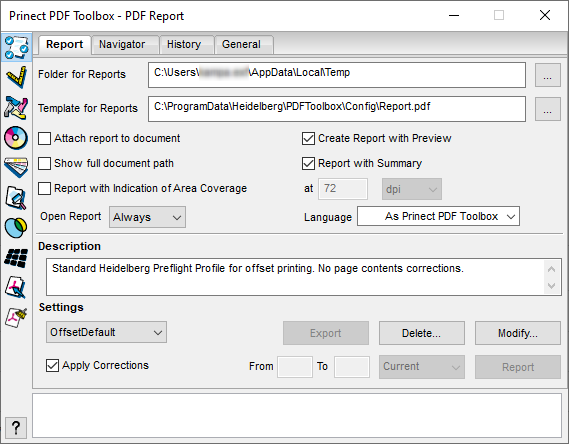Click the overlapping circles overprint icon
Screen dimensions: 569x444
[x=16, y=228]
